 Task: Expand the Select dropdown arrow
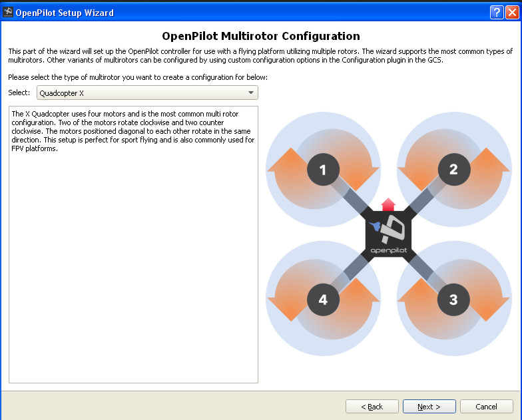(250, 93)
